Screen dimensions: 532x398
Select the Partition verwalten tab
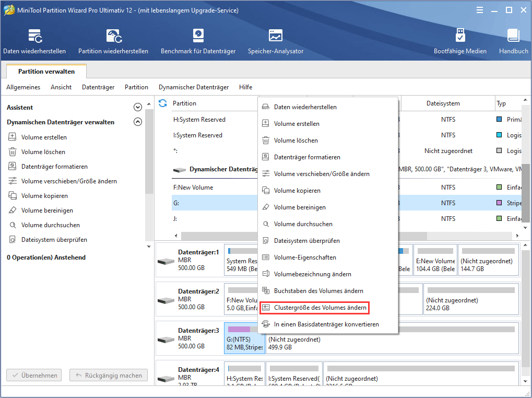tap(46, 71)
